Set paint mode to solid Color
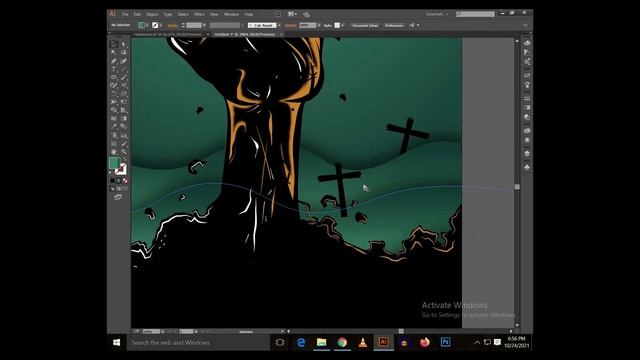The height and width of the screenshot is (360, 640). coord(113,180)
